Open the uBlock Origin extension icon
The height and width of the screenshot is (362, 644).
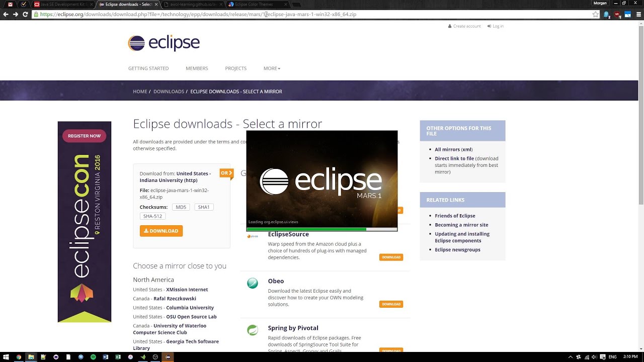(x=617, y=15)
